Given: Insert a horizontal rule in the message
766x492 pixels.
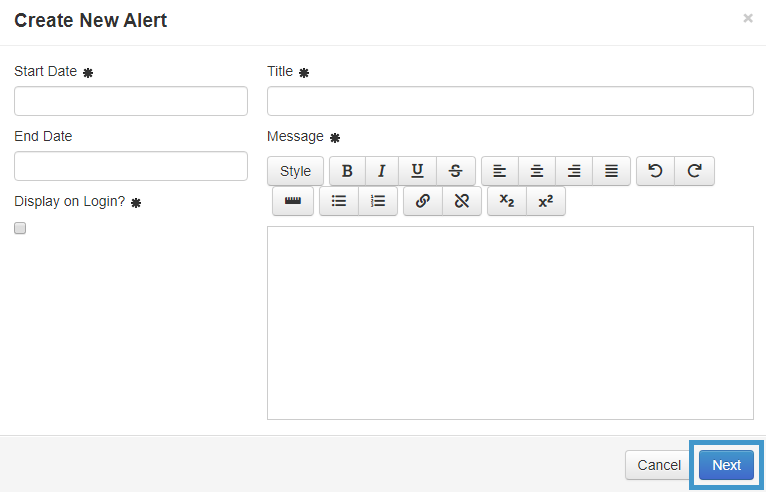Looking at the screenshot, I should pos(293,201).
